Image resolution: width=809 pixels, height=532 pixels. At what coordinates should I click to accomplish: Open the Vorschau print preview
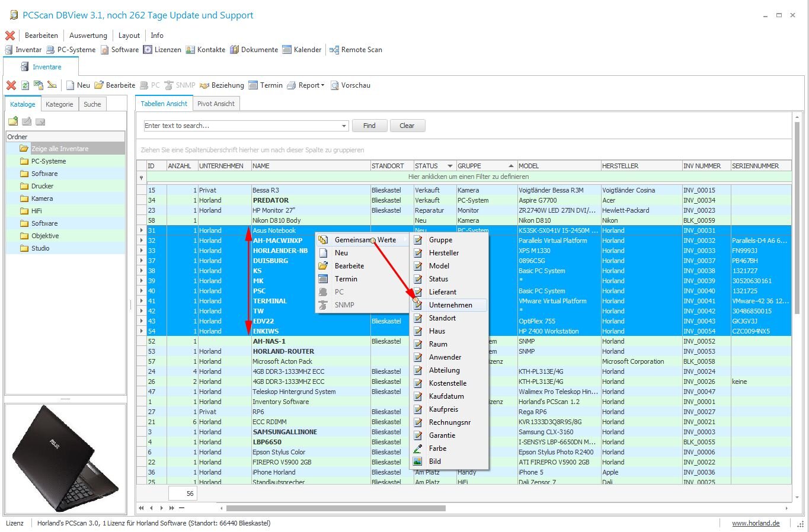point(350,85)
